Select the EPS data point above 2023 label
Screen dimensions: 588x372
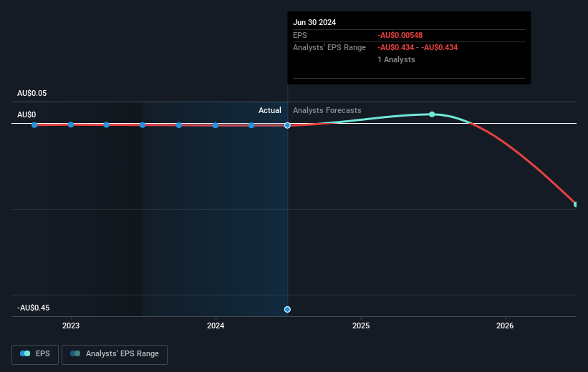[x=71, y=124]
